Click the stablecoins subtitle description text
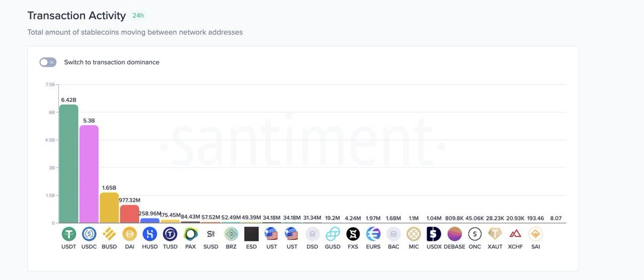Viewport: 644px width, 280px height. (x=135, y=32)
